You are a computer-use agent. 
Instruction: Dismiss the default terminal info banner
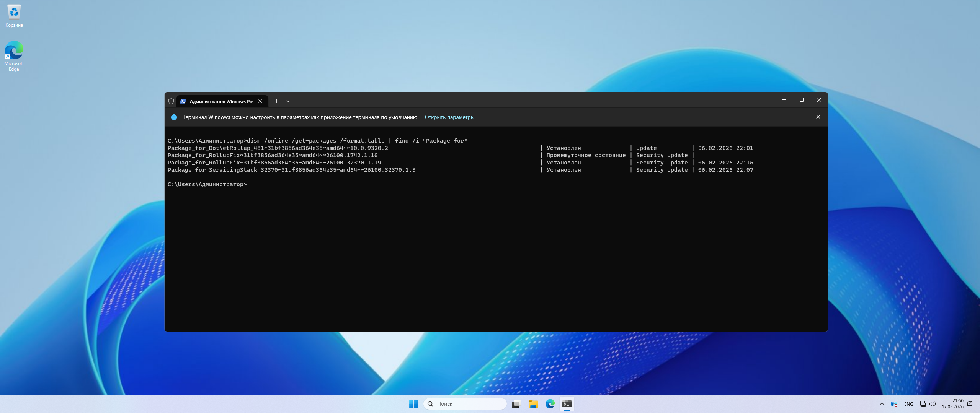(818, 117)
